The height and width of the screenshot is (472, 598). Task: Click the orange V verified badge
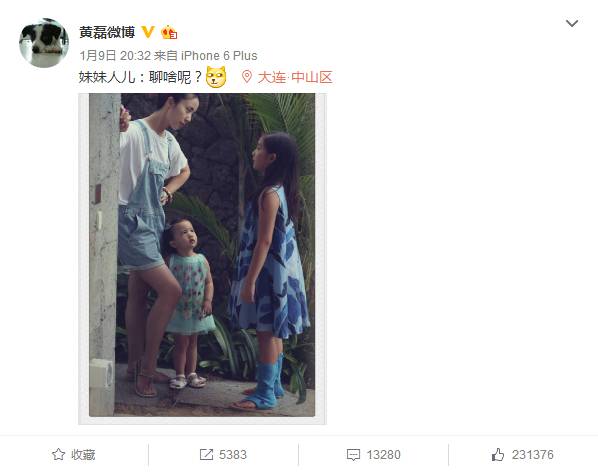tap(148, 32)
